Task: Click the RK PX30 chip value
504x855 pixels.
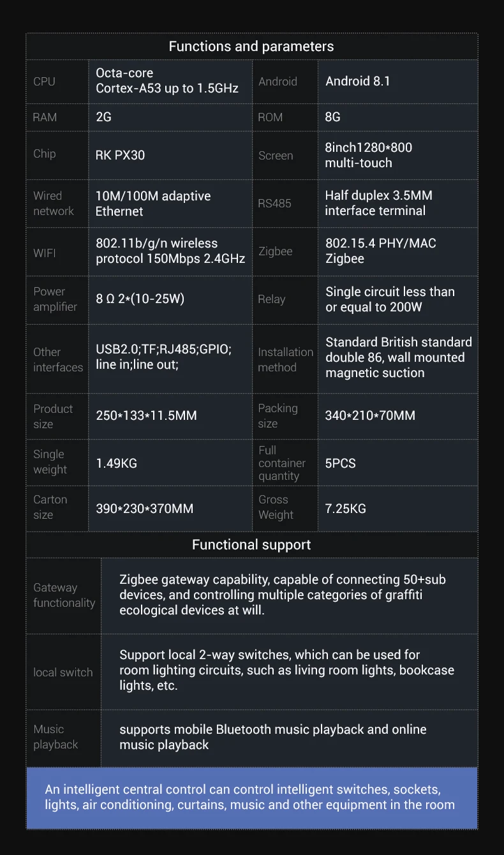Action: point(121,155)
